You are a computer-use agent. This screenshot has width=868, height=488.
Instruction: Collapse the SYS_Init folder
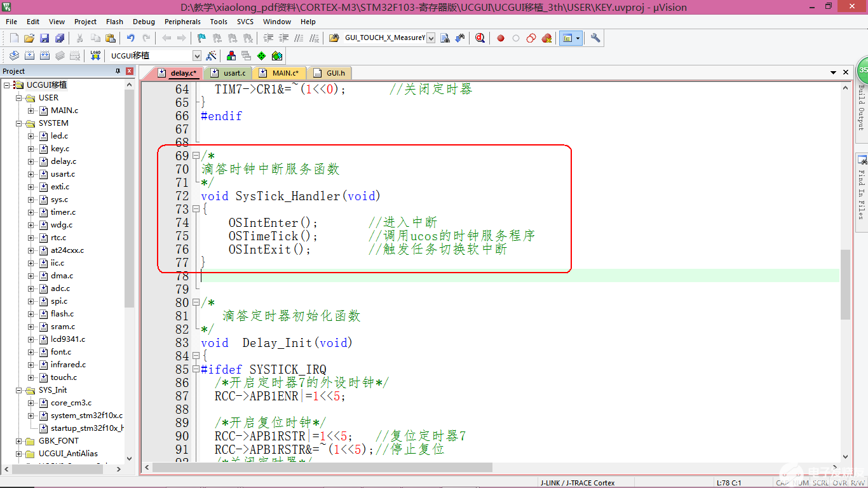18,390
